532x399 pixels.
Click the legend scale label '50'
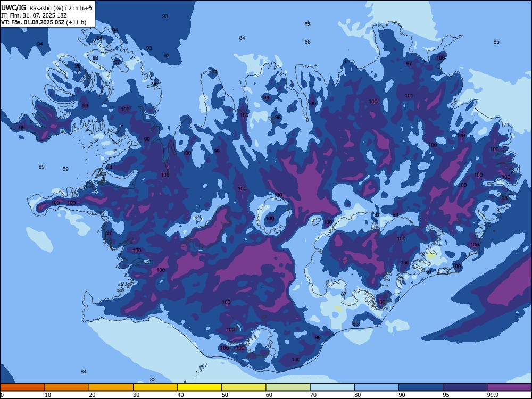pyautogui.click(x=225, y=395)
